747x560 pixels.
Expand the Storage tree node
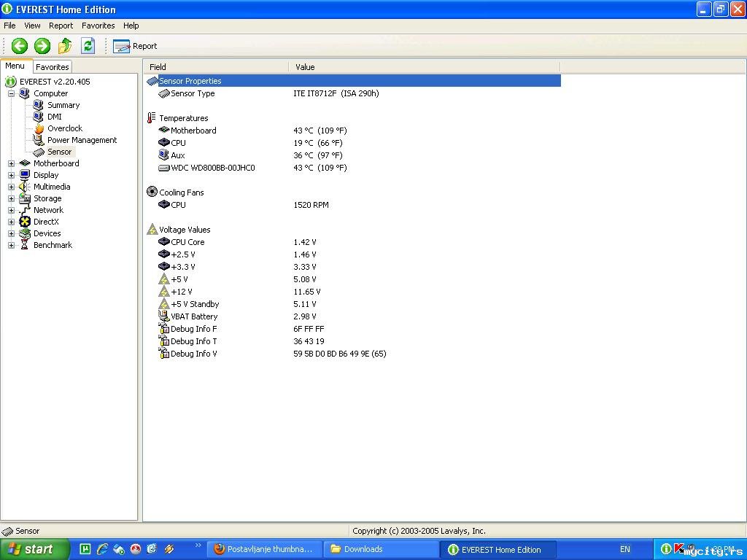[x=12, y=198]
